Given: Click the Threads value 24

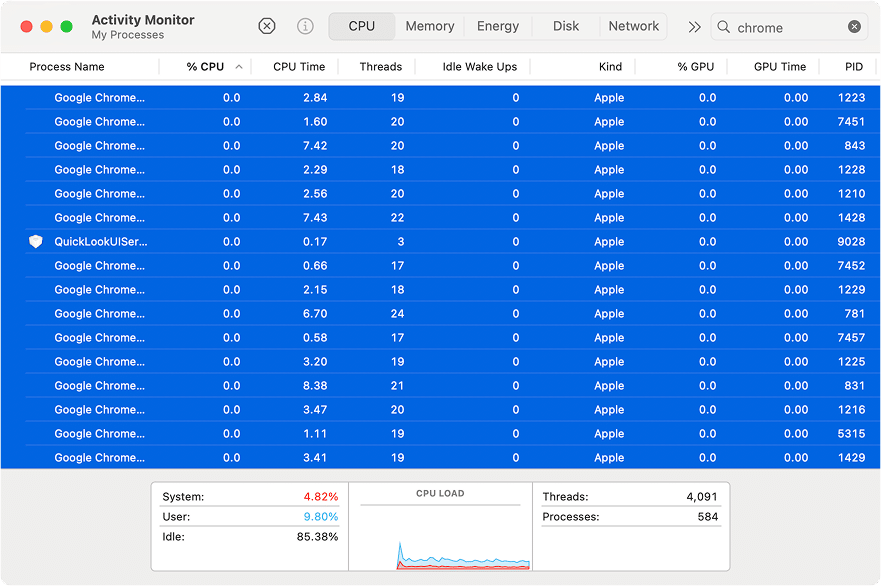Looking at the screenshot, I should 397,314.
